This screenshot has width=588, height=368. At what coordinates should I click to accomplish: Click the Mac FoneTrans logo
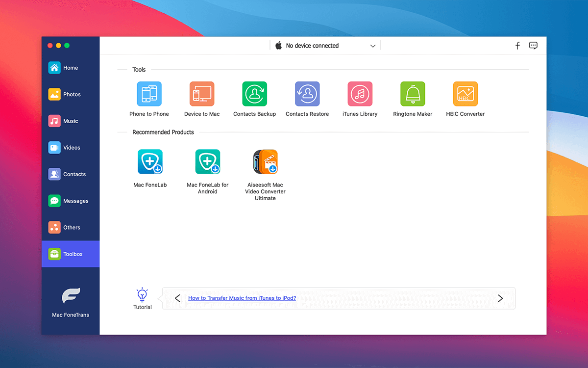(71, 296)
